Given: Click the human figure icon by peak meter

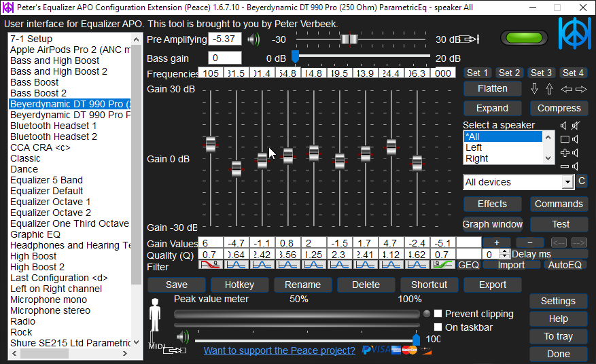Looking at the screenshot, I should point(155,315).
